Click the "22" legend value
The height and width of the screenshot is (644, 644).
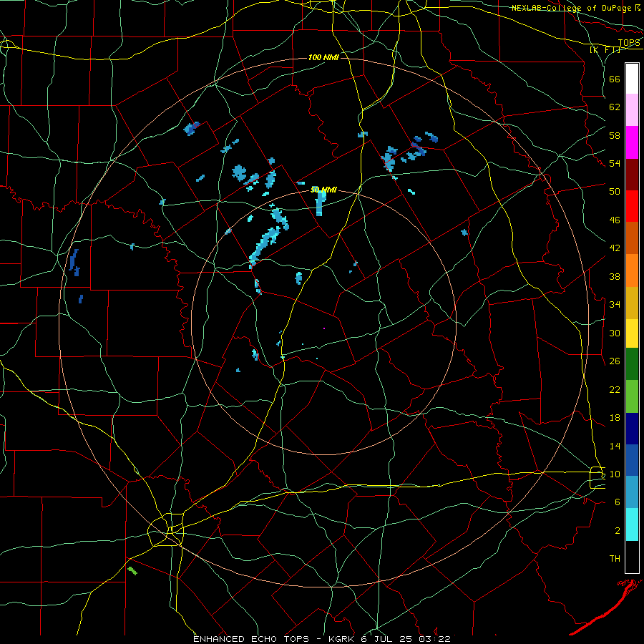coord(615,389)
